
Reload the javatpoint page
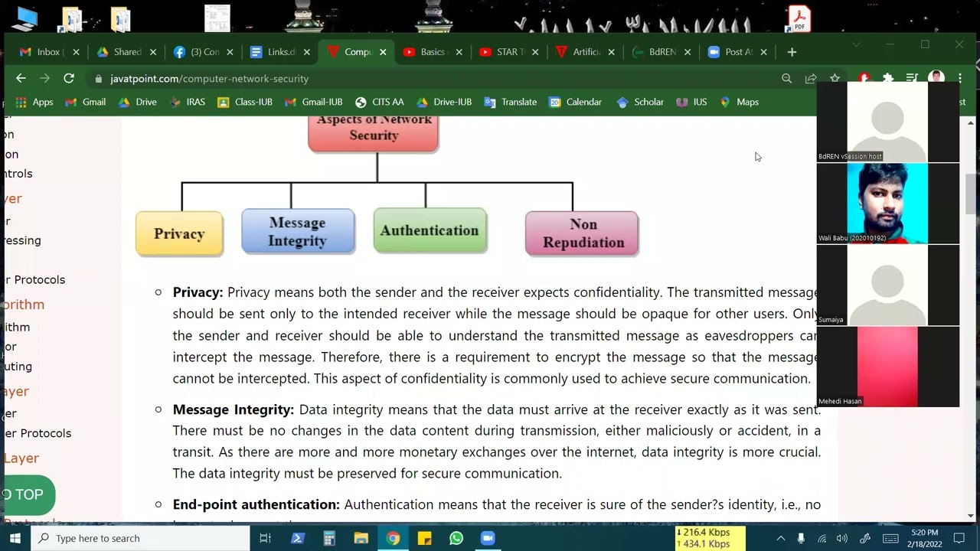coord(69,78)
